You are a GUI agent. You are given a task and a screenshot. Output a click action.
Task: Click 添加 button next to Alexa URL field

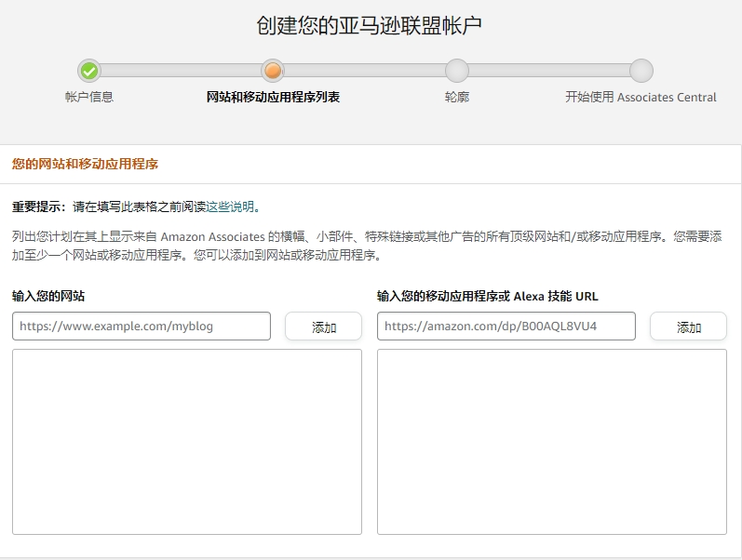click(x=689, y=326)
